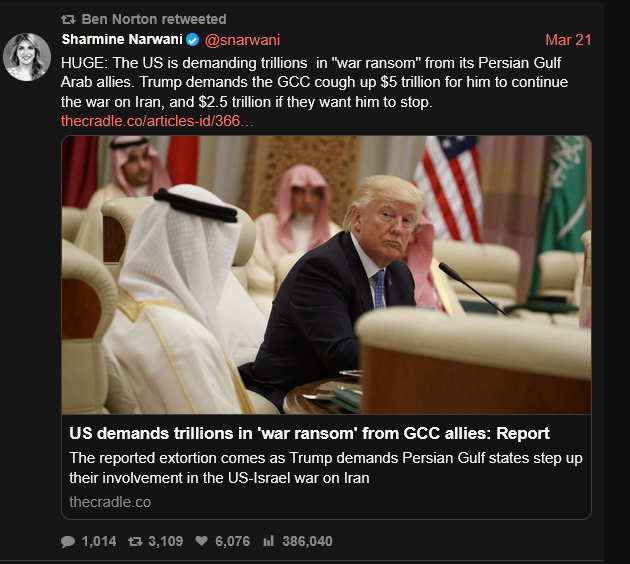Click the blue verified checkmark badge
Viewport: 630px width, 564px height.
click(x=193, y=40)
